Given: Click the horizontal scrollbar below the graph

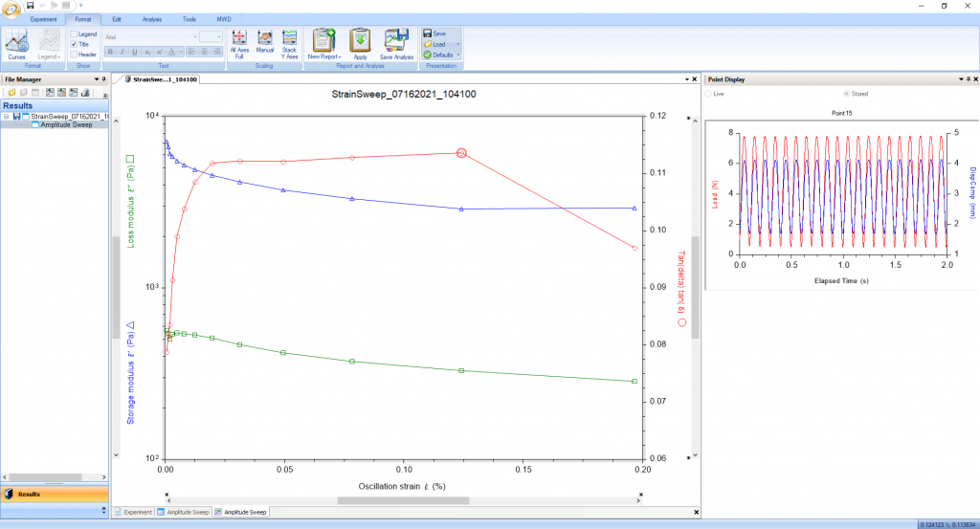Looking at the screenshot, I should click(x=403, y=500).
